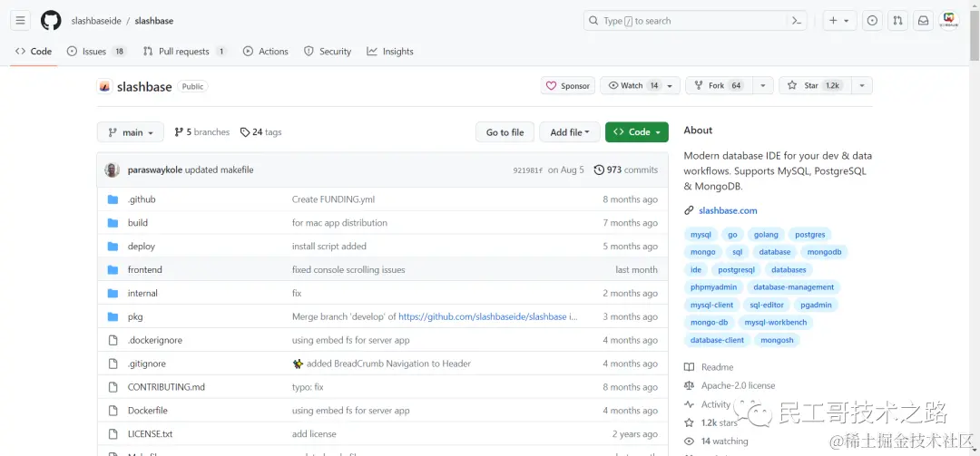Viewport: 980px width, 456px height.
Task: View the 24 tags link
Action: [x=261, y=132]
